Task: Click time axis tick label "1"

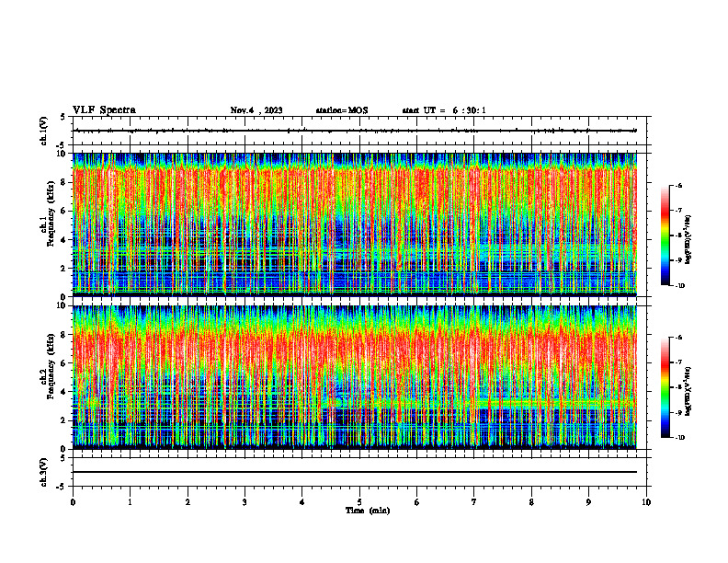Action: (x=130, y=502)
